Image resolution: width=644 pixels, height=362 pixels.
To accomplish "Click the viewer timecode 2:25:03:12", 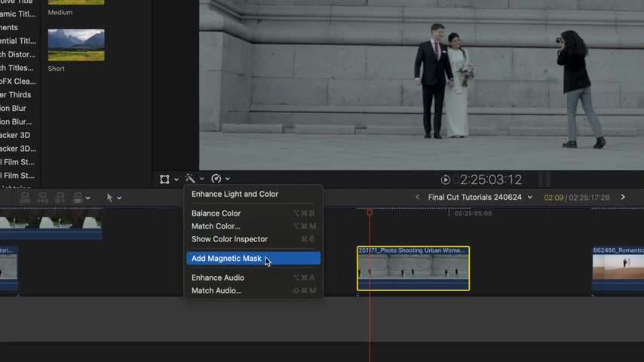I will (x=491, y=179).
